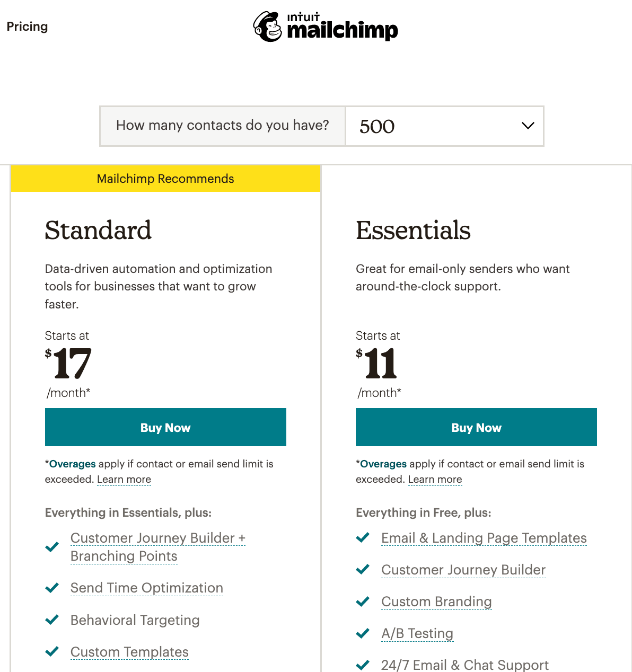Click the checkmark next to Custom Branding

pyautogui.click(x=363, y=602)
